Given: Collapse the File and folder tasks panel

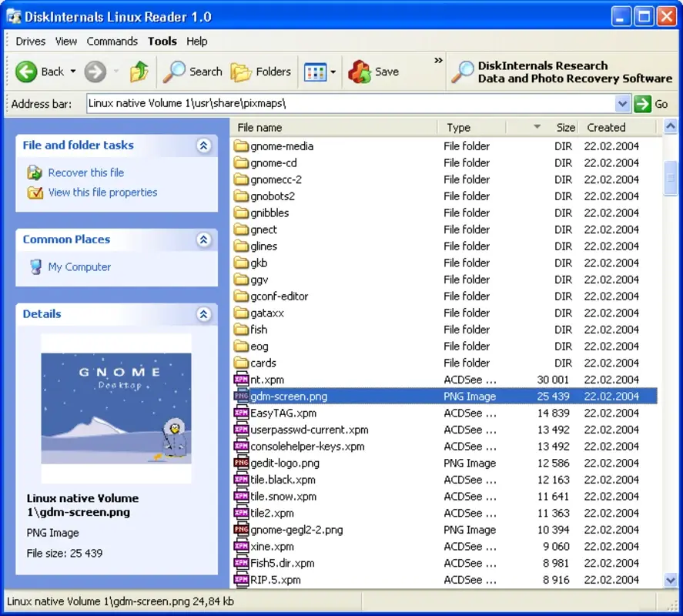Looking at the screenshot, I should [x=204, y=145].
